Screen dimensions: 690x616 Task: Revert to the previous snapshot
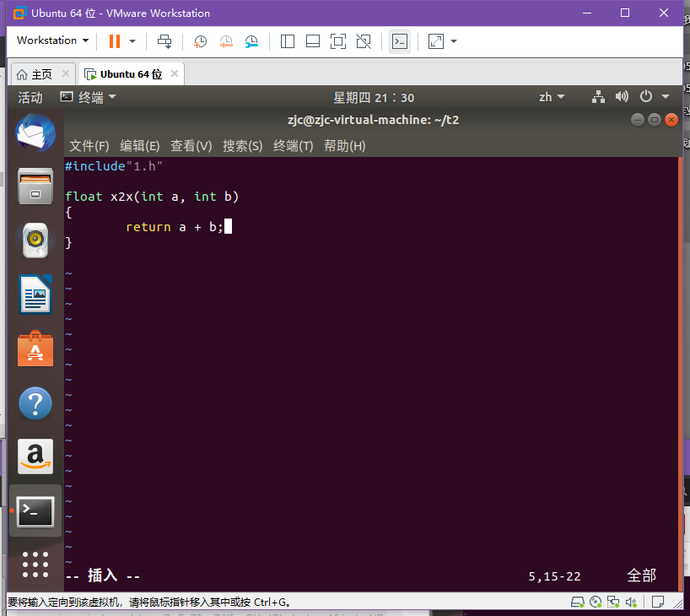[226, 41]
